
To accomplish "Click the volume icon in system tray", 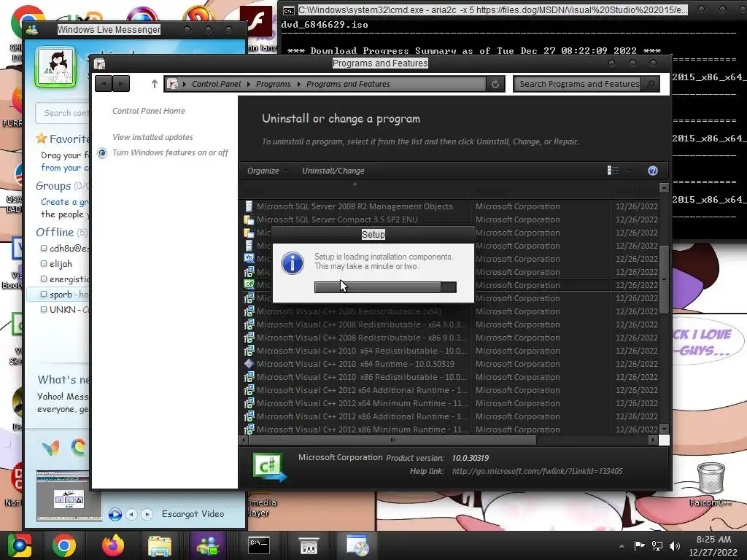I will tap(675, 546).
